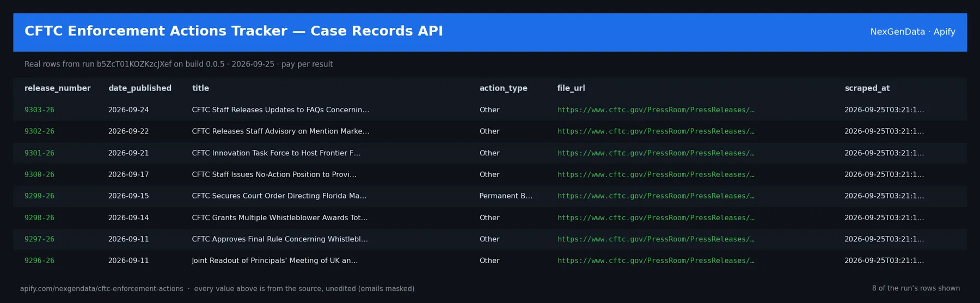980x303 pixels.
Task: Click the apify.com/nexgendata/cftc-enforcement-actions footer text
Action: (102, 289)
